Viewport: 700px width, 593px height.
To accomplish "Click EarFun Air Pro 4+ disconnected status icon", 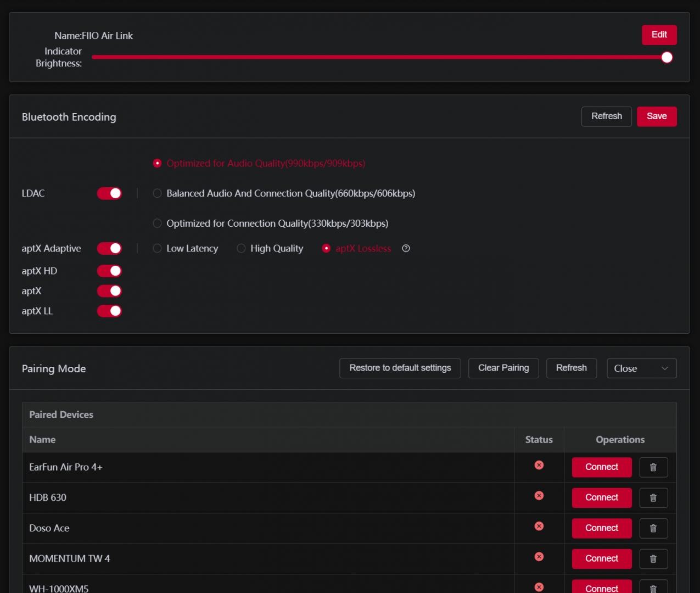I will point(539,465).
